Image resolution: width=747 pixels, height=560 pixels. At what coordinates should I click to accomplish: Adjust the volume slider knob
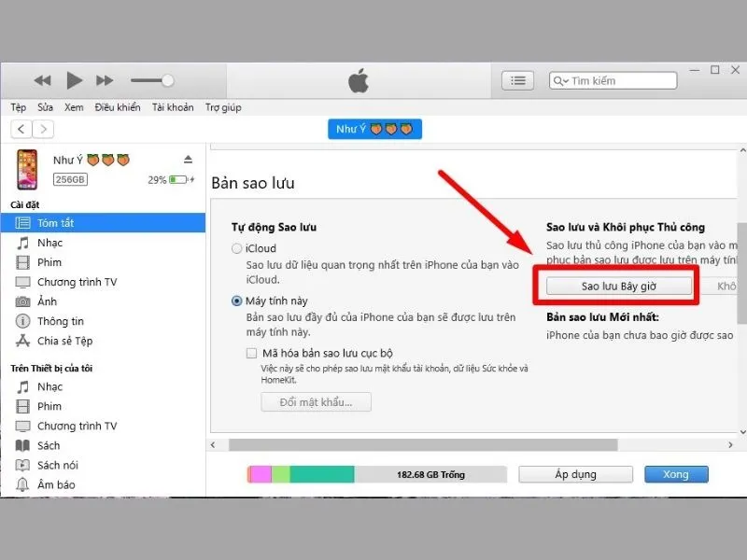(x=167, y=80)
